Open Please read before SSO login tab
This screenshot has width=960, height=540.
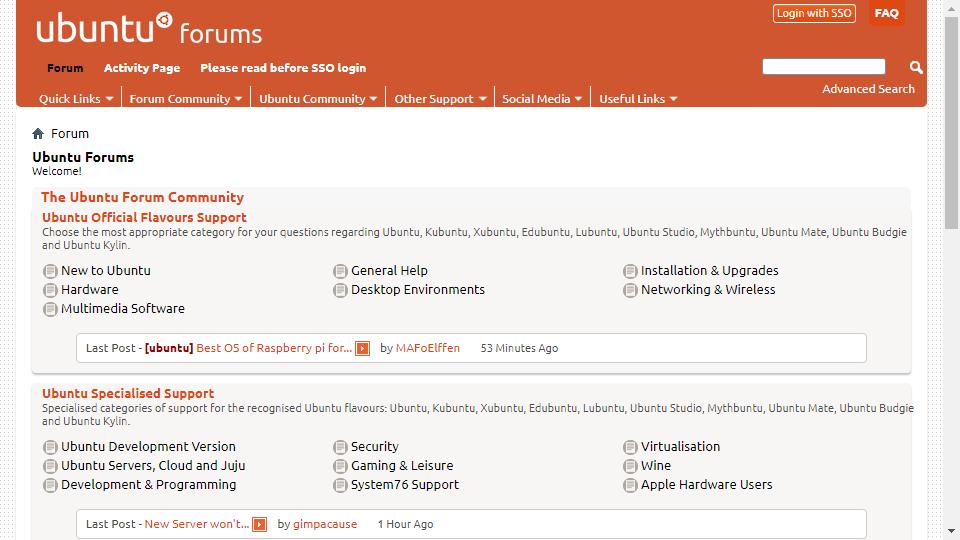[283, 68]
